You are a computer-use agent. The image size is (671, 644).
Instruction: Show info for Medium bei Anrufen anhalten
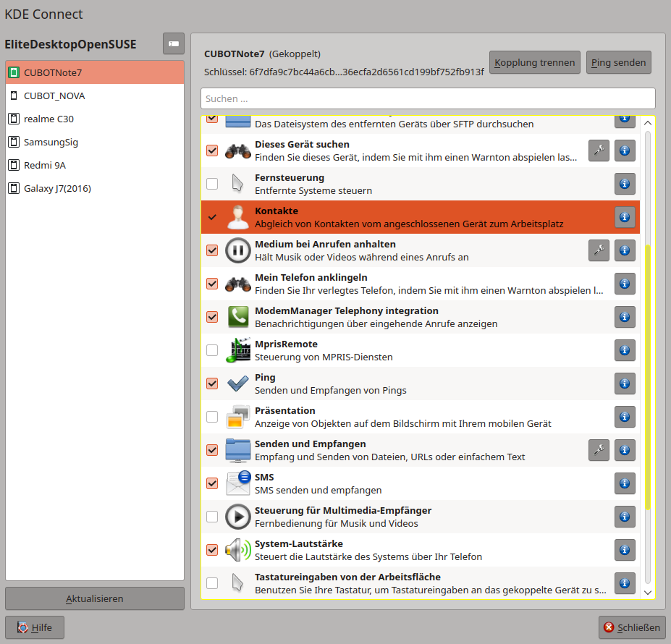click(625, 250)
